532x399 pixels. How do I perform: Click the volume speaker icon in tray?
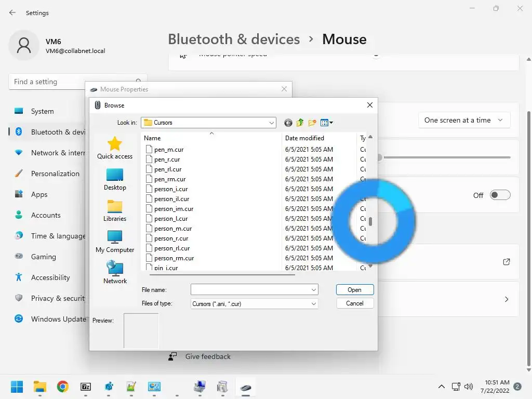[x=469, y=387]
